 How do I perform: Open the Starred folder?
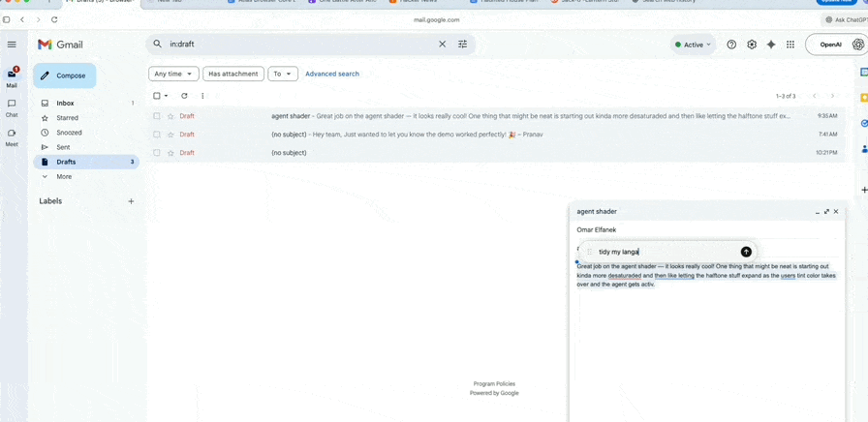[x=67, y=118]
